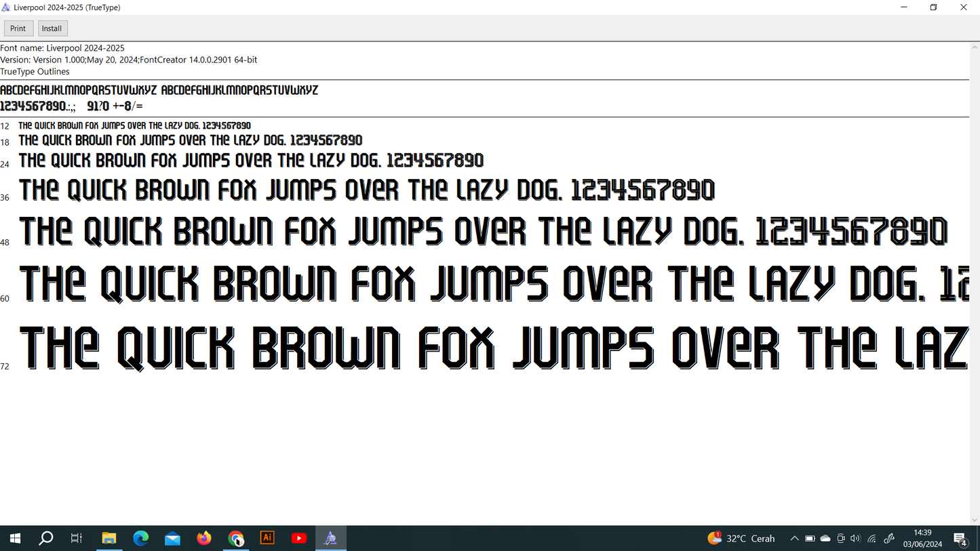Open the Action Center notifications
The width and height of the screenshot is (980, 551).
click(x=962, y=538)
